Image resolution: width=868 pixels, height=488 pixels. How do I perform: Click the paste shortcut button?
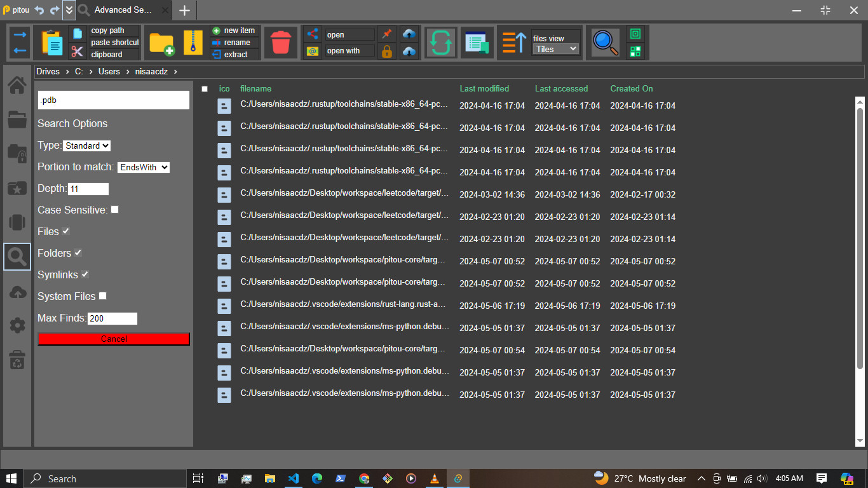point(114,43)
